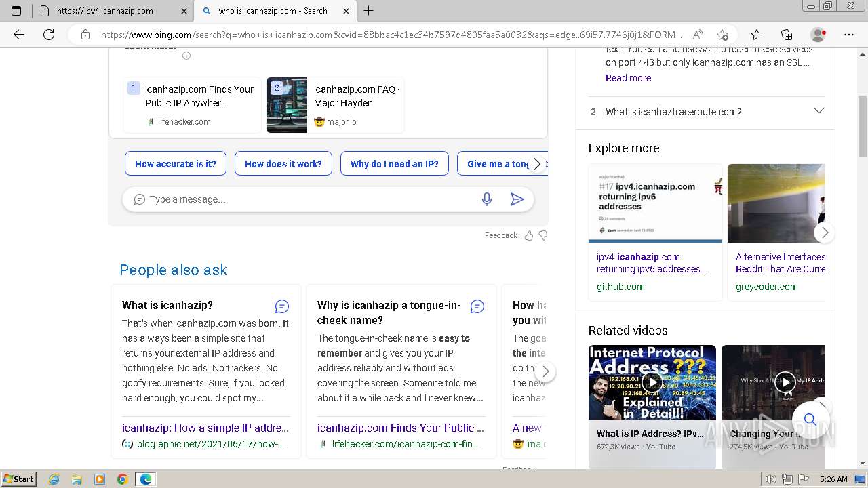Image resolution: width=868 pixels, height=488 pixels.
Task: Open the user profile avatar
Action: [x=818, y=35]
